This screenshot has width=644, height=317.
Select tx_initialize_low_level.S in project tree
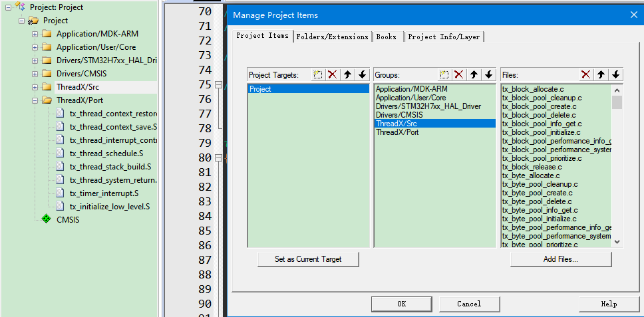(109, 207)
